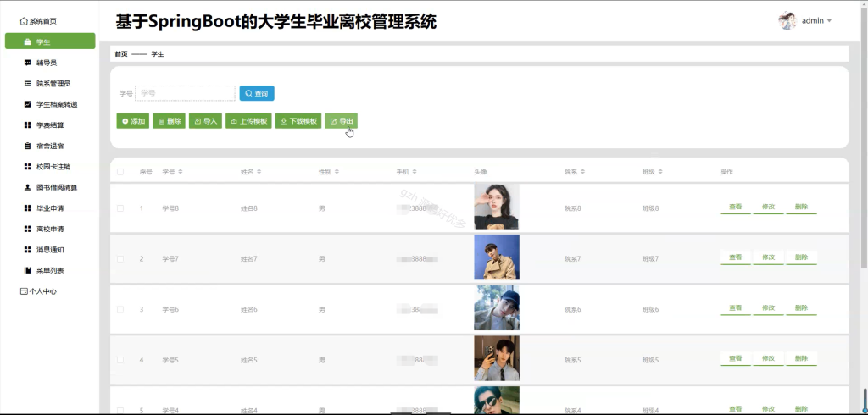The image size is (868, 415).
Task: Click 修改 for row 姓名5
Action: click(768, 358)
